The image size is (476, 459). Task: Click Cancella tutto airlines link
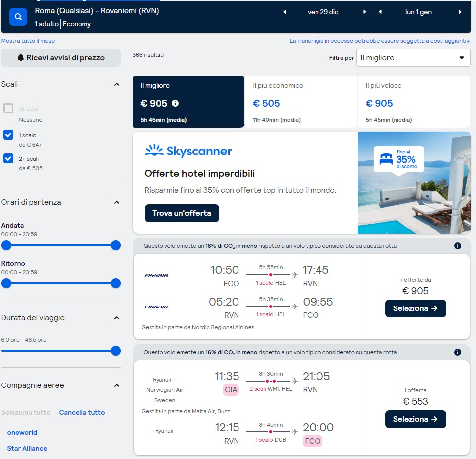(x=81, y=412)
